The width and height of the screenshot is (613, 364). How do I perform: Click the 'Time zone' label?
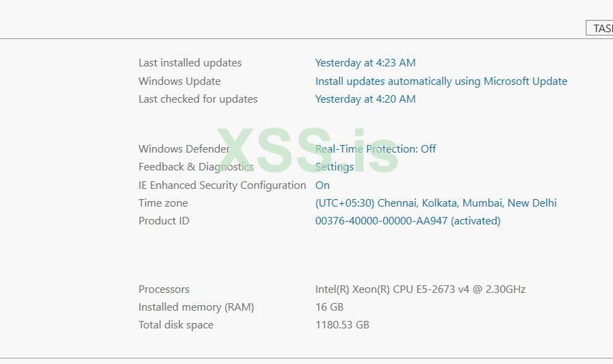coord(163,203)
